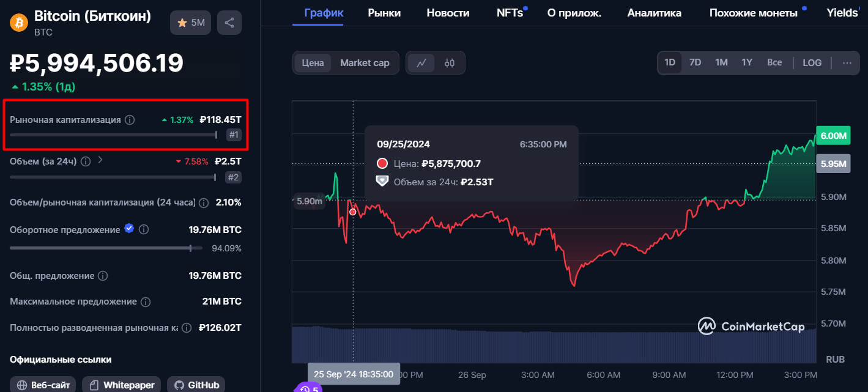868x392 pixels.
Task: Switch chart to Market cap
Action: [x=365, y=63]
